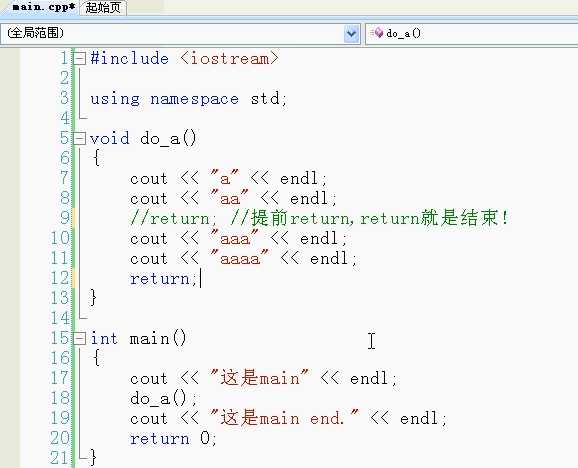The width and height of the screenshot is (578, 468).
Task: Click 'void do_a()' declaration on line 5
Action: coord(143,139)
